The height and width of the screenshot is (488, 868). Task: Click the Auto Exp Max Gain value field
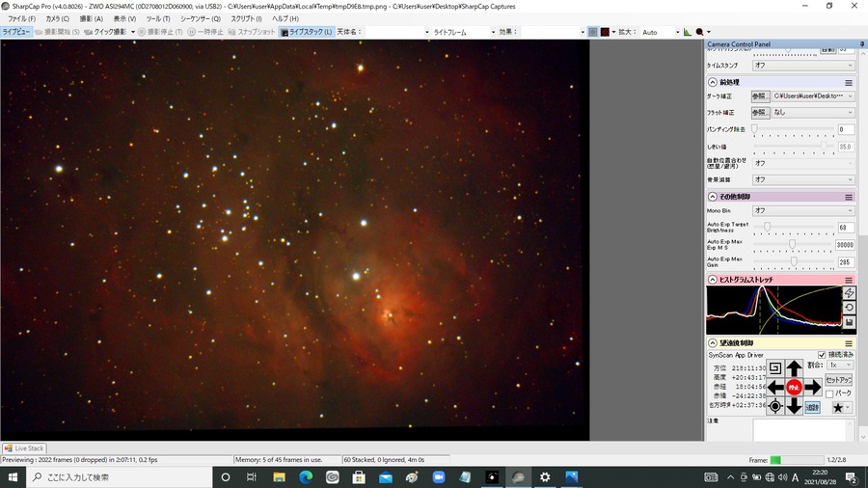[846, 262]
